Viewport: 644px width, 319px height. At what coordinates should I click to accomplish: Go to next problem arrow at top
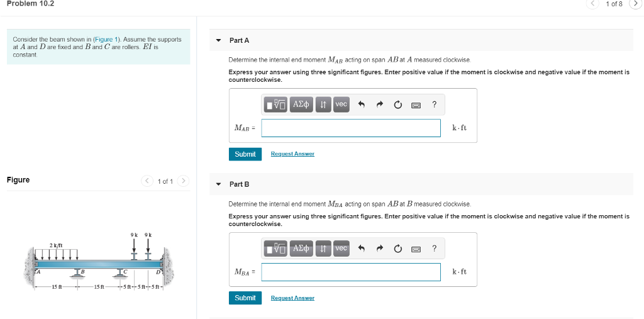(x=635, y=4)
